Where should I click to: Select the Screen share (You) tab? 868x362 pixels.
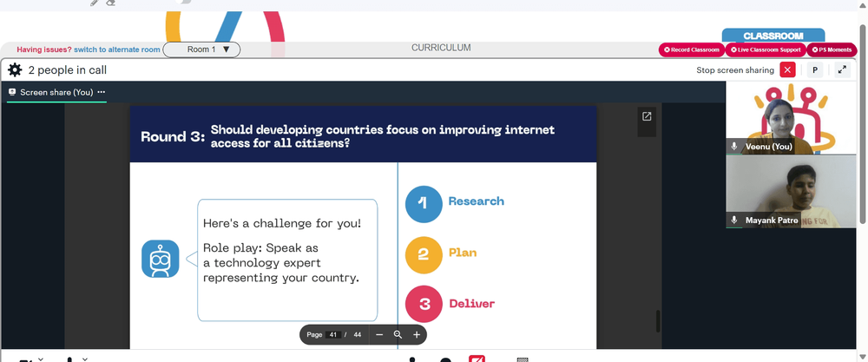pos(56,92)
